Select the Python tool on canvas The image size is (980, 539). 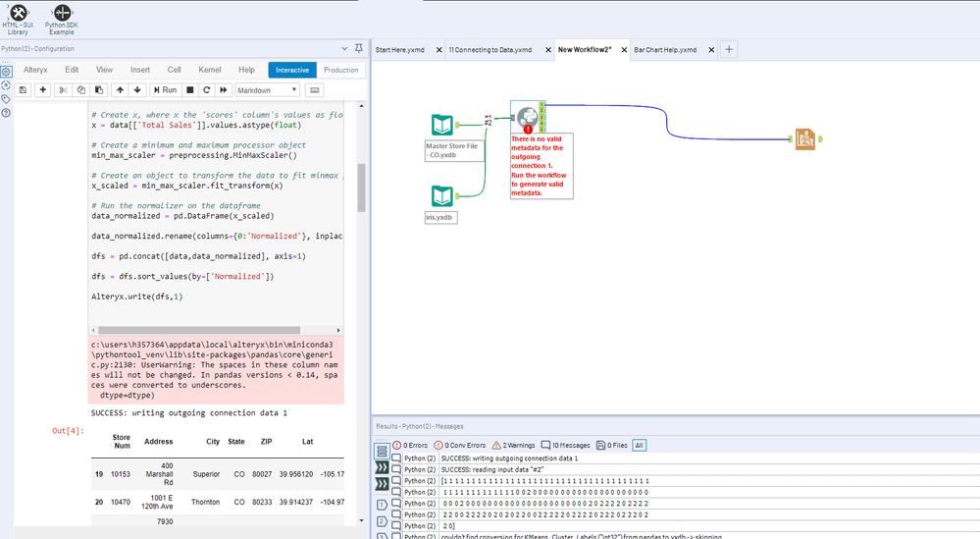pos(528,116)
